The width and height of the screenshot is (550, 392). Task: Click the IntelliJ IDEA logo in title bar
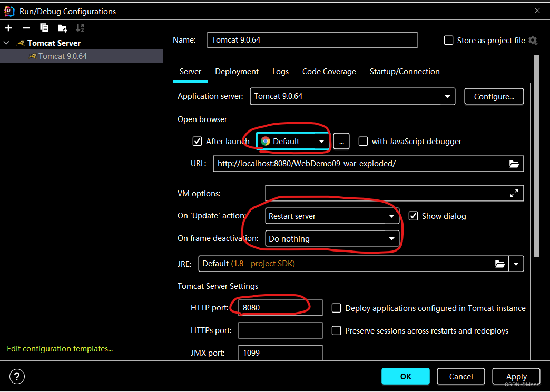pyautogui.click(x=9, y=11)
